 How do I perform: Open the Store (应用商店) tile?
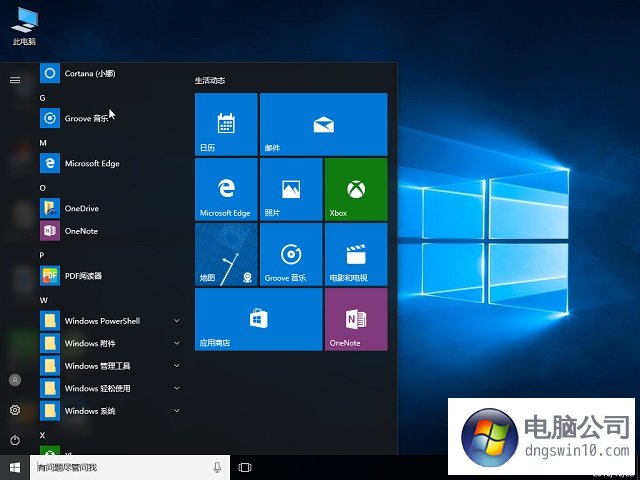(x=258, y=319)
